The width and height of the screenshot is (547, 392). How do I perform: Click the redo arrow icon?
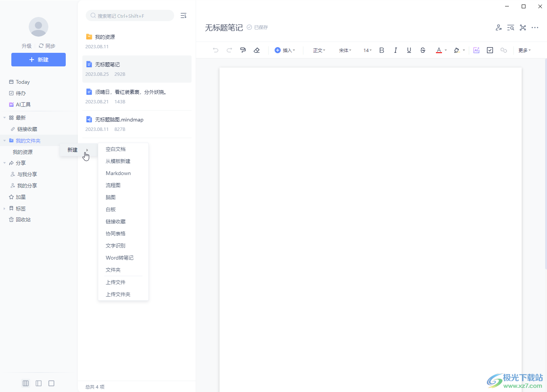click(x=229, y=50)
